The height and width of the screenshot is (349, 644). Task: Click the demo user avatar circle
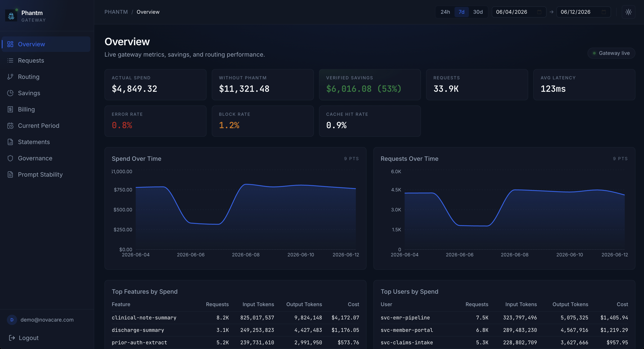click(x=12, y=320)
